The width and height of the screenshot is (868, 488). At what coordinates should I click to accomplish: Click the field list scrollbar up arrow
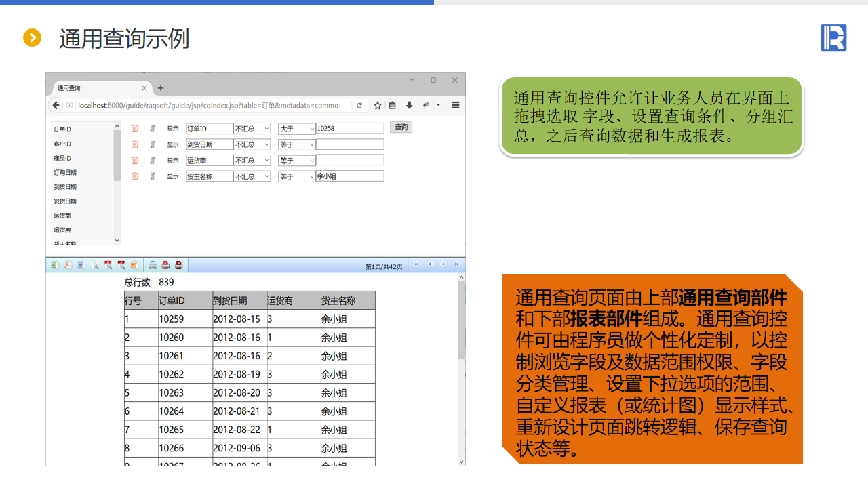pos(117,125)
